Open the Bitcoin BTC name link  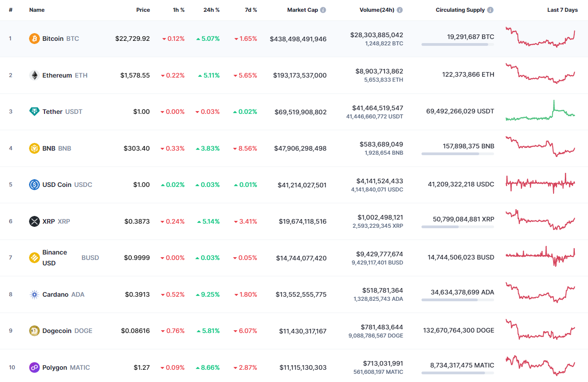pyautogui.click(x=53, y=39)
